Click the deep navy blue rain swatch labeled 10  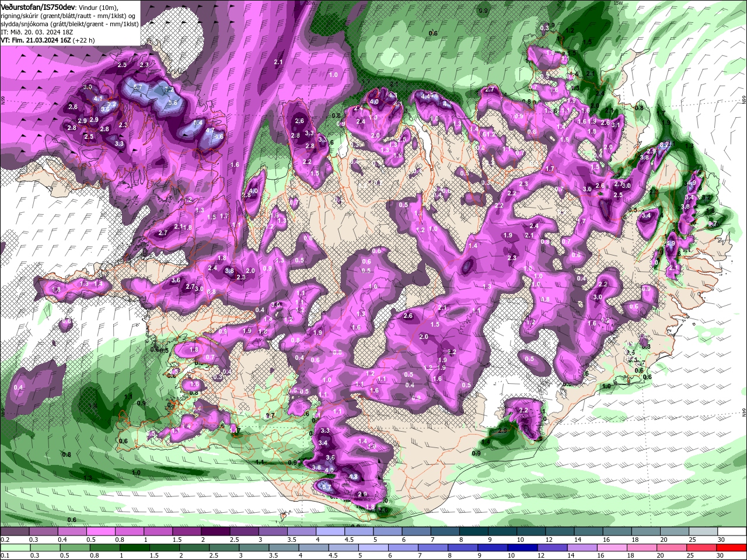(x=522, y=548)
